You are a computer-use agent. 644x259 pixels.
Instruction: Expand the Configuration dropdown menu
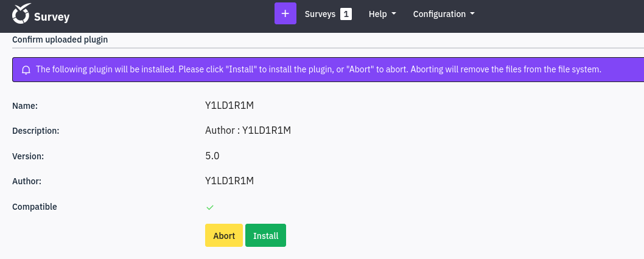444,14
